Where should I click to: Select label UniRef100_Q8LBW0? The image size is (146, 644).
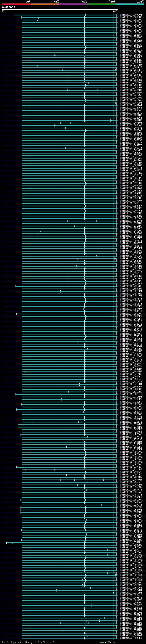131,52
